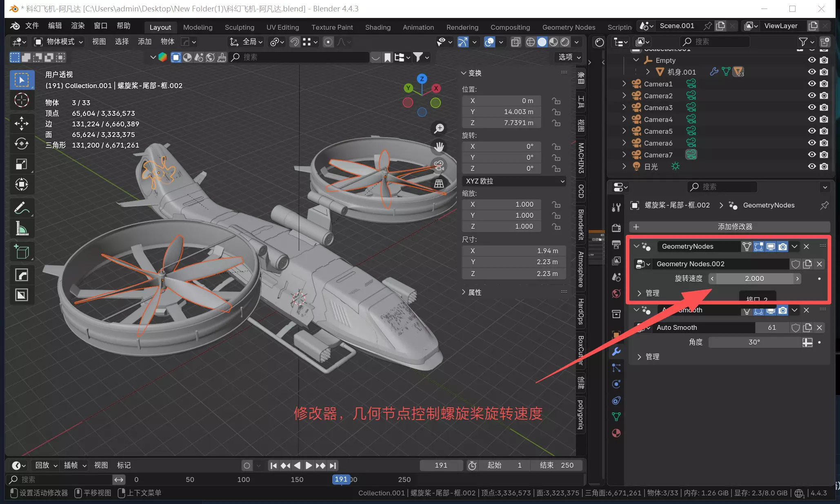Screen dimensions: 840x504
Task: Click the pan view hand icon
Action: (439, 147)
